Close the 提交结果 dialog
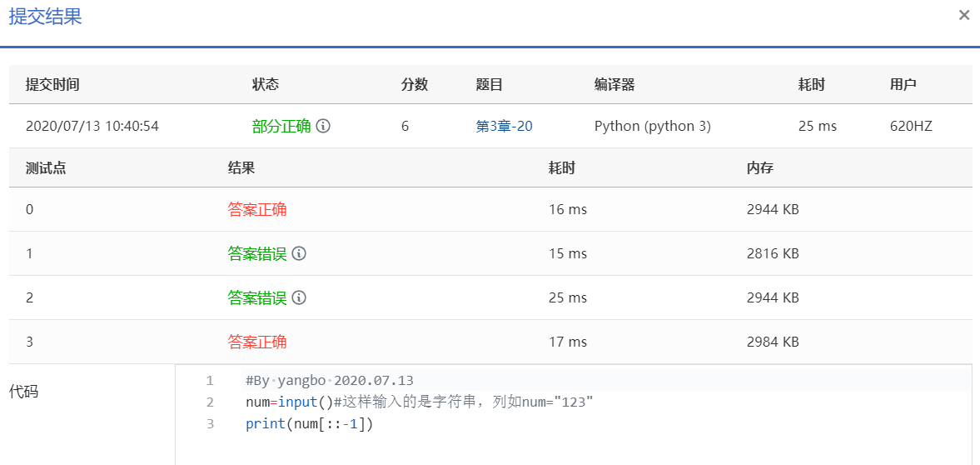Screen dimensions: 980x465 click(963, 16)
